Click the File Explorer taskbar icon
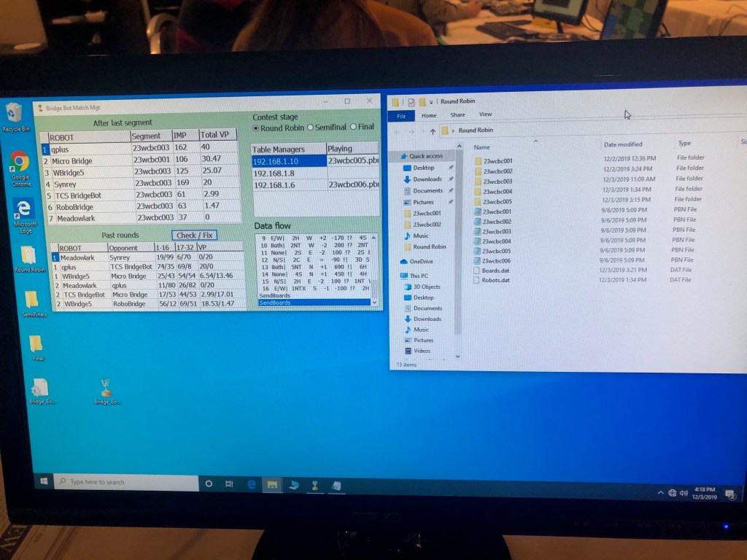This screenshot has height=560, width=747. [272, 484]
